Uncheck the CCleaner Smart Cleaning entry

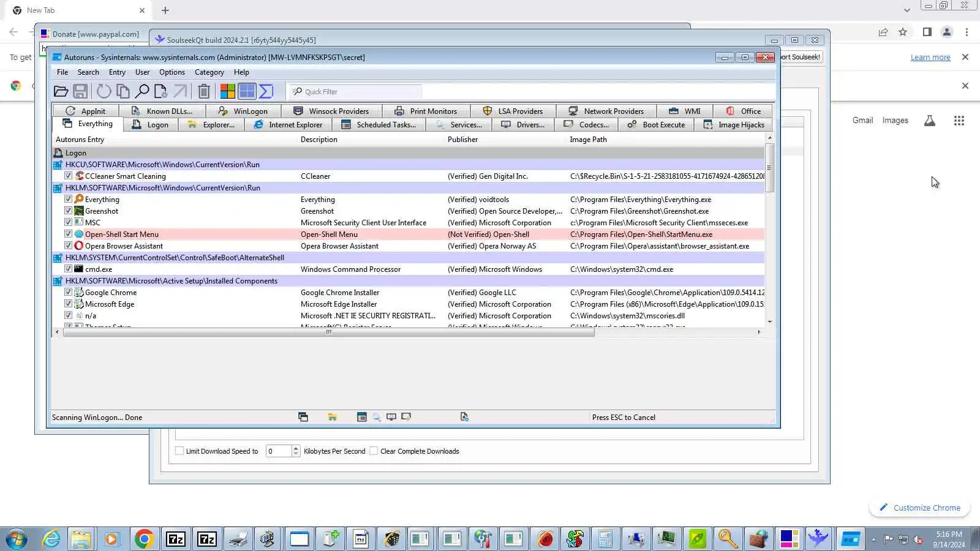(x=68, y=176)
